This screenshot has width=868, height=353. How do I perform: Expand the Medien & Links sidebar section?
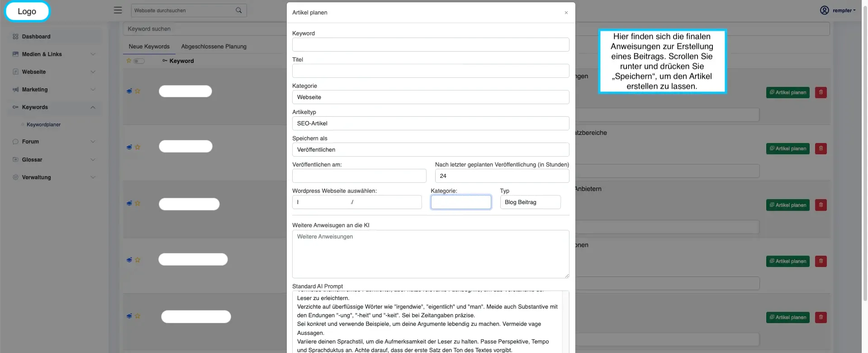coord(93,54)
